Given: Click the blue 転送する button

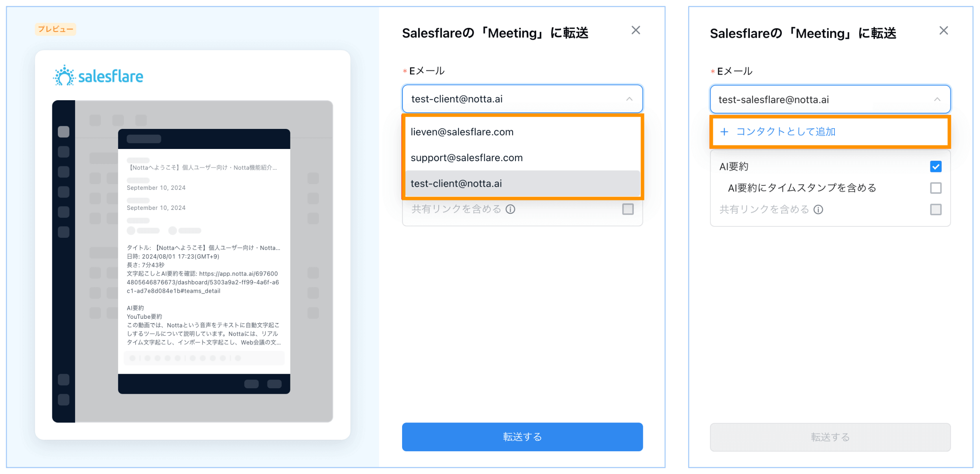Looking at the screenshot, I should 522,437.
